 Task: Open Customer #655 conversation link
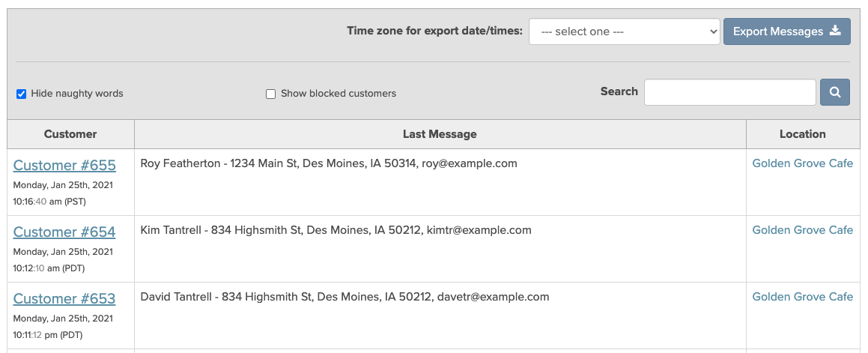pos(64,166)
